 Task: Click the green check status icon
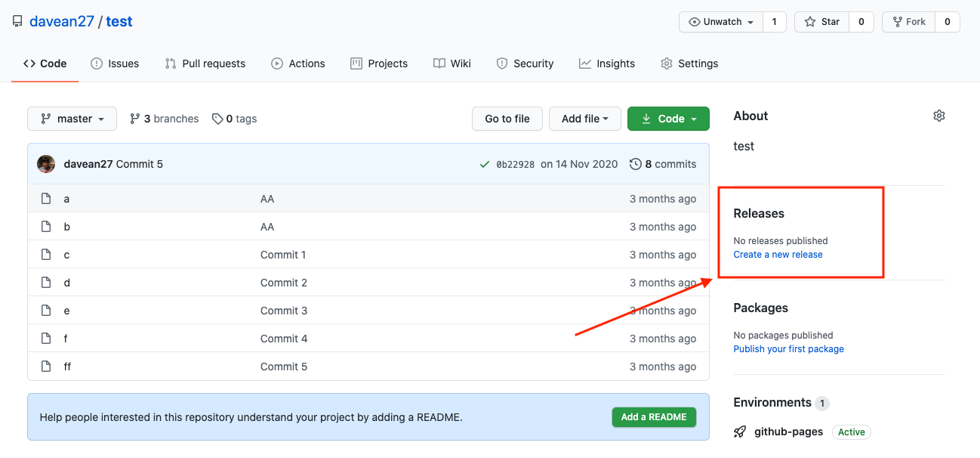coord(484,164)
